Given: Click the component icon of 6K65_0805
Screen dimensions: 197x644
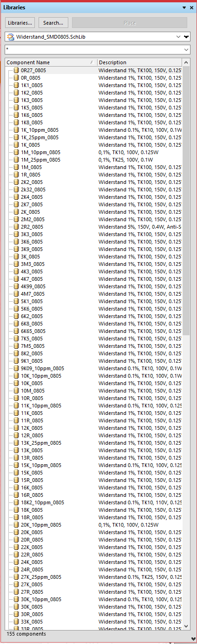Looking at the screenshot, I should 16,331.
